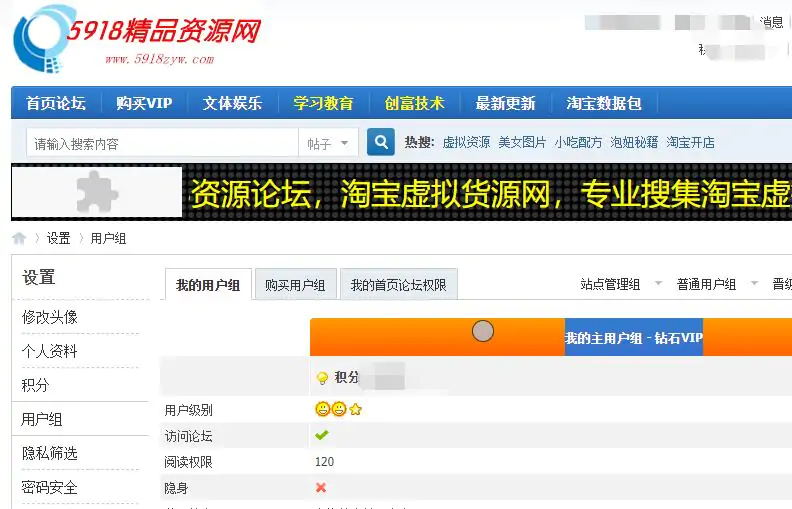Open 学习教育 in the nav bar

click(323, 103)
